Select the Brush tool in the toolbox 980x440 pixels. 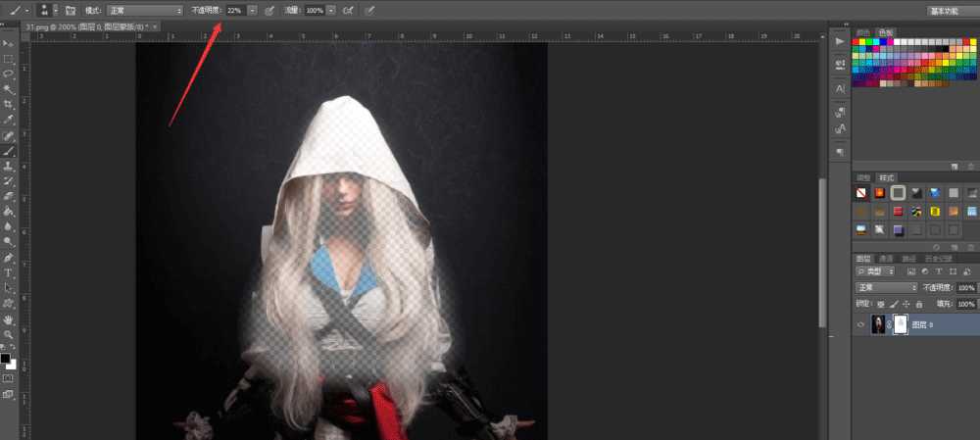(9, 151)
